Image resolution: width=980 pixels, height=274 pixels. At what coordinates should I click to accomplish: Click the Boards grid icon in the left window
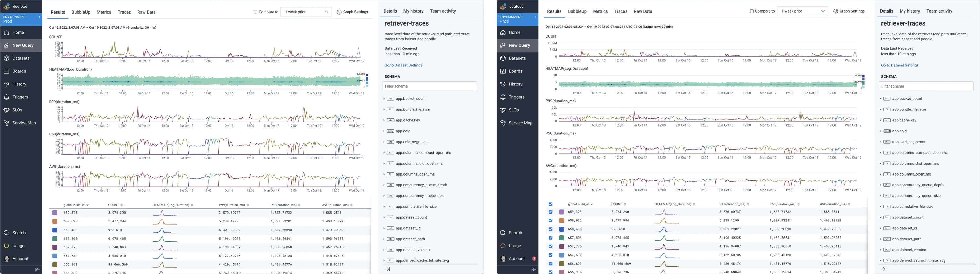pos(6,71)
